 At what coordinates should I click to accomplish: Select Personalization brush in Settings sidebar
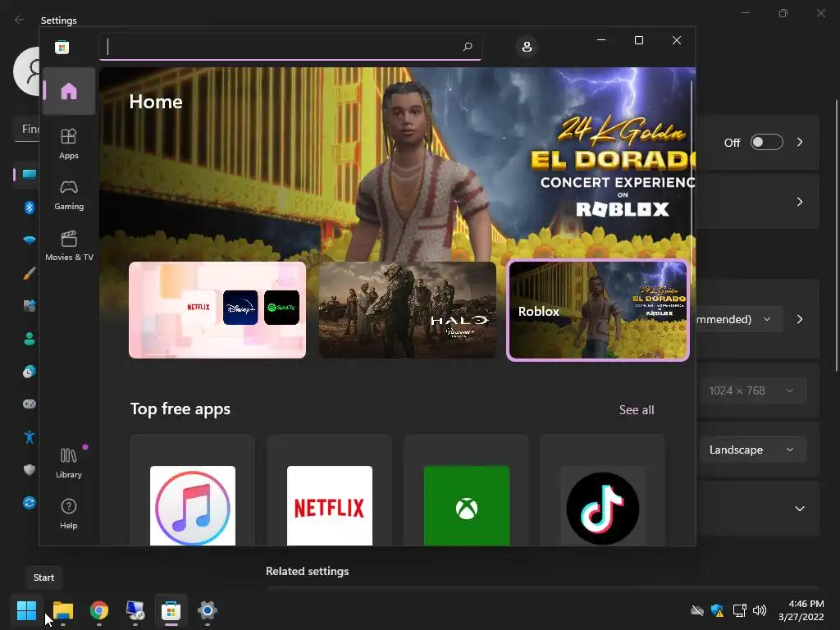(29, 273)
